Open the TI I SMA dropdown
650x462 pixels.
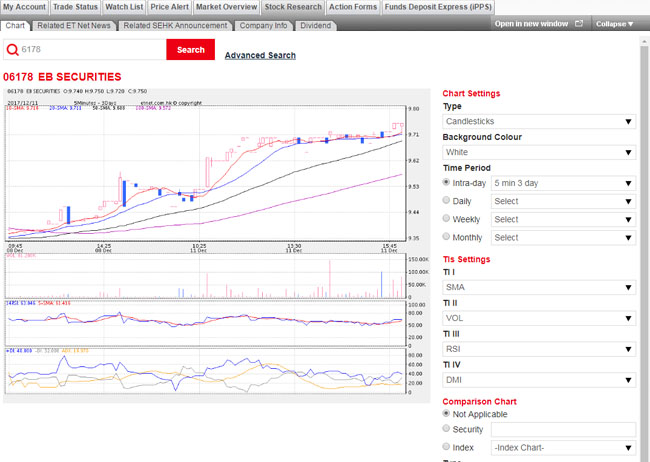pyautogui.click(x=539, y=287)
